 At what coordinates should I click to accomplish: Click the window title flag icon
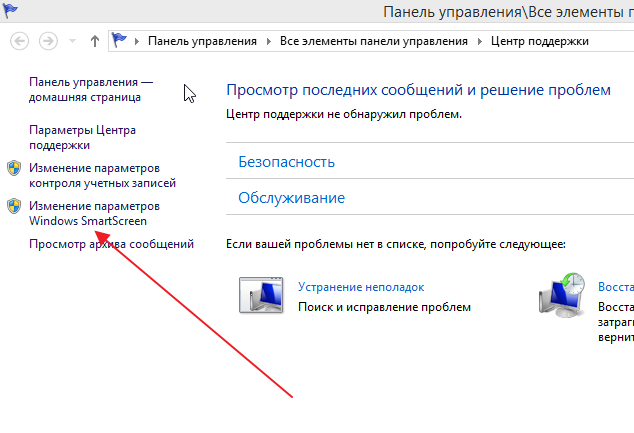(x=10, y=11)
